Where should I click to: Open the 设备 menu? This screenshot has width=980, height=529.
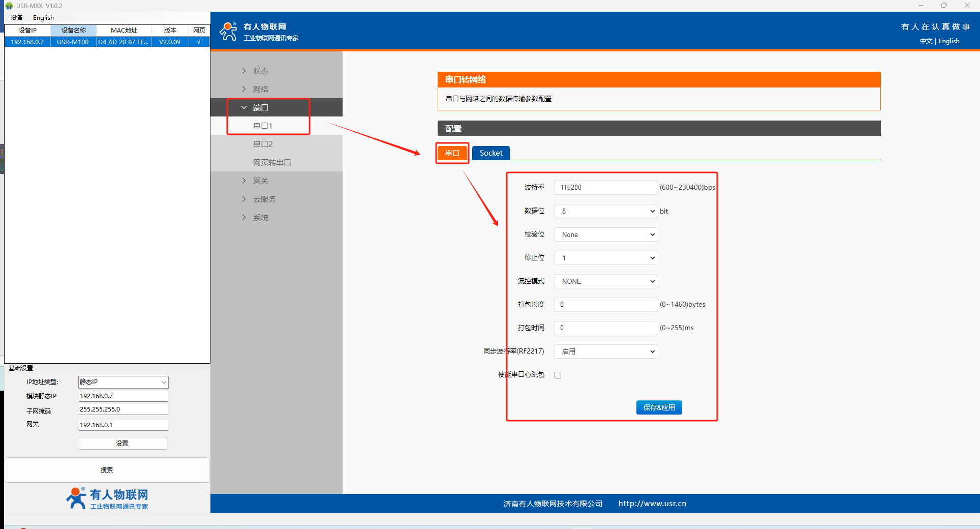tap(17, 17)
